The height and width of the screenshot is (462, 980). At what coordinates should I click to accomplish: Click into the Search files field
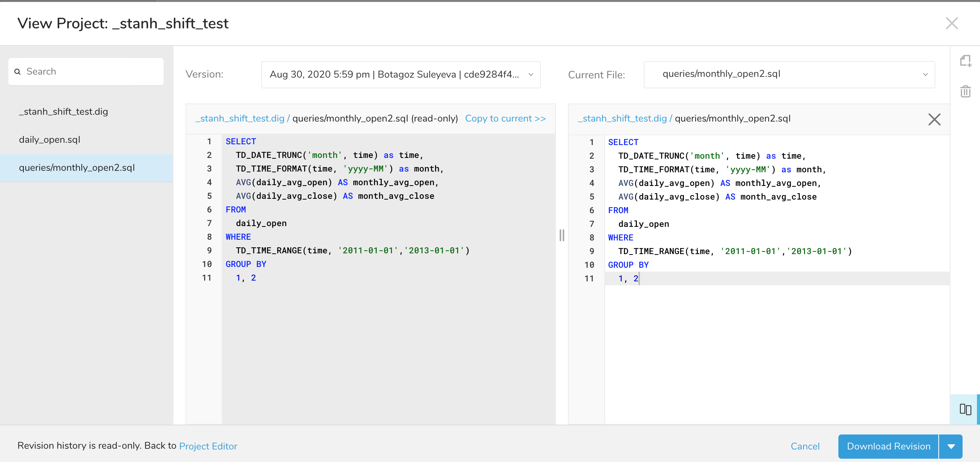pyautogui.click(x=91, y=72)
